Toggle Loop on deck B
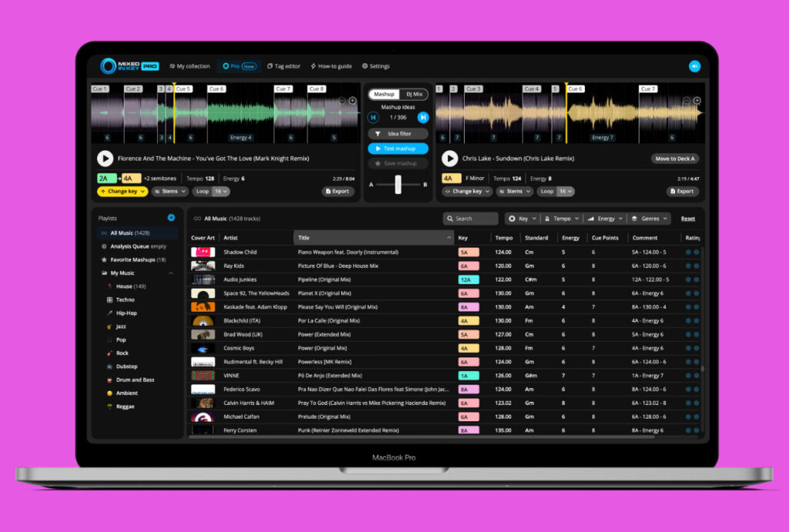Image resolution: width=789 pixels, height=532 pixels. pos(546,191)
